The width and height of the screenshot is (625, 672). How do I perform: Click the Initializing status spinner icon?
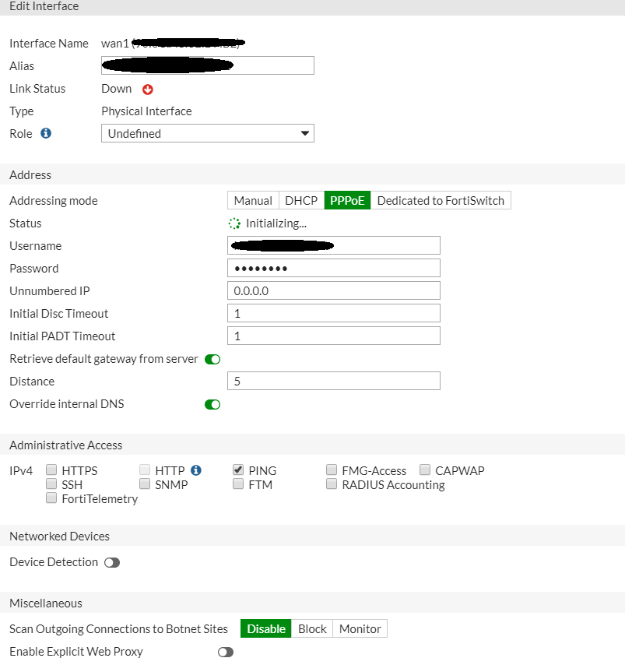click(x=234, y=223)
